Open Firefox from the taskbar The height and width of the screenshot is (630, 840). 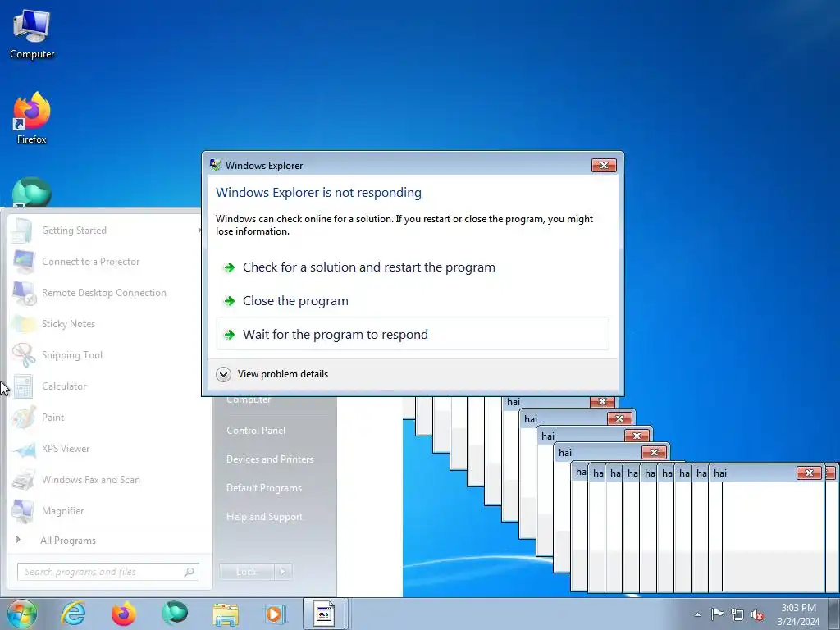tap(124, 614)
